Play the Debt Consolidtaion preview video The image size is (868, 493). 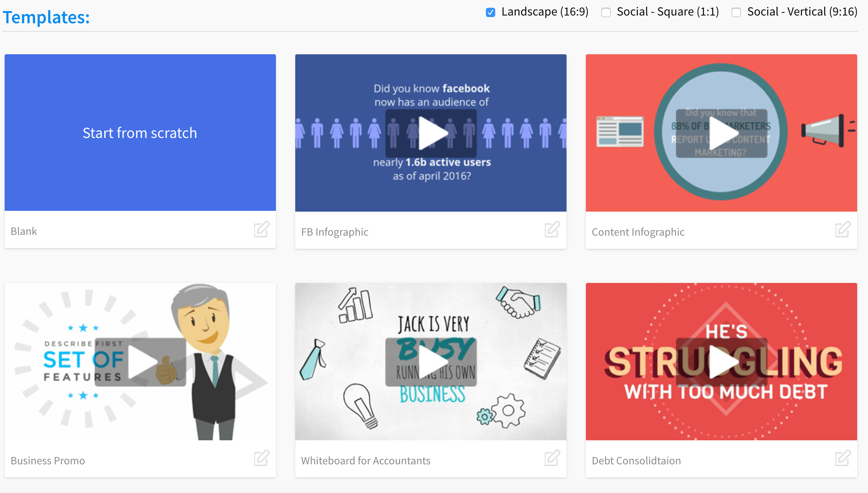click(x=722, y=362)
